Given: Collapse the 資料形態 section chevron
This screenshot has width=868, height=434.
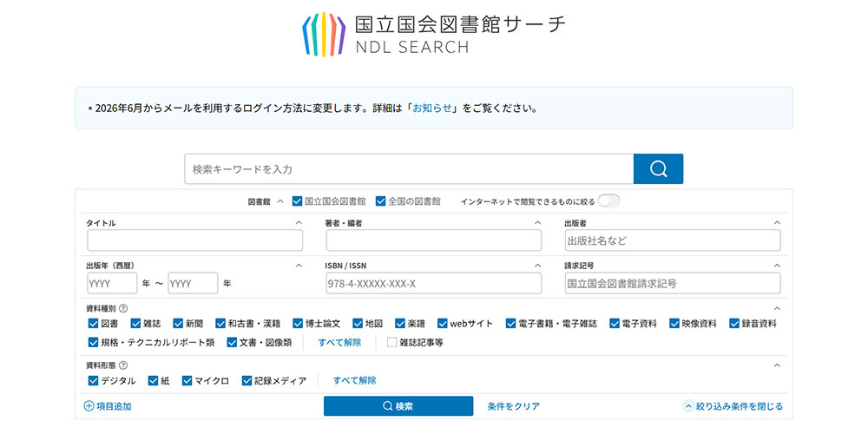Looking at the screenshot, I should (777, 365).
